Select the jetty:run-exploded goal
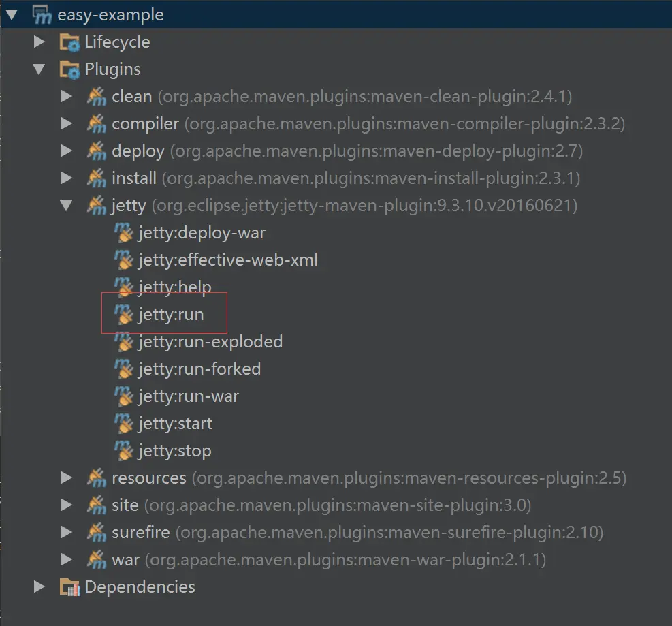 pyautogui.click(x=210, y=342)
